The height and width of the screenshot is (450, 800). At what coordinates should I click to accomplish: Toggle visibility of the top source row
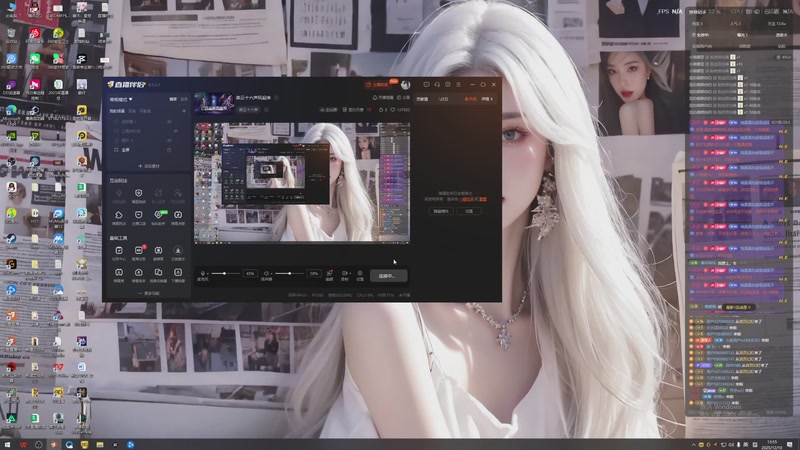click(169, 122)
